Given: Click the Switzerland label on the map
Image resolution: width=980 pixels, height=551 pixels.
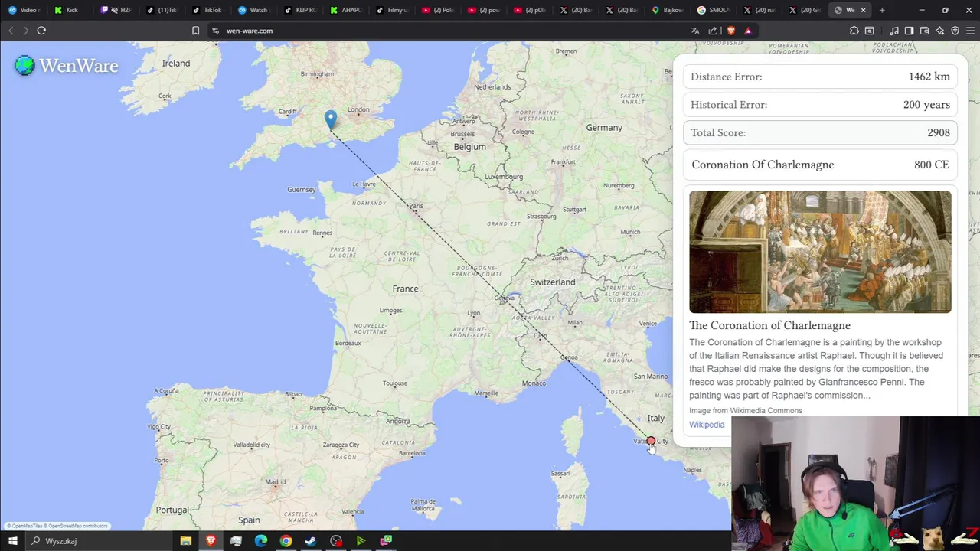Looking at the screenshot, I should [x=552, y=282].
